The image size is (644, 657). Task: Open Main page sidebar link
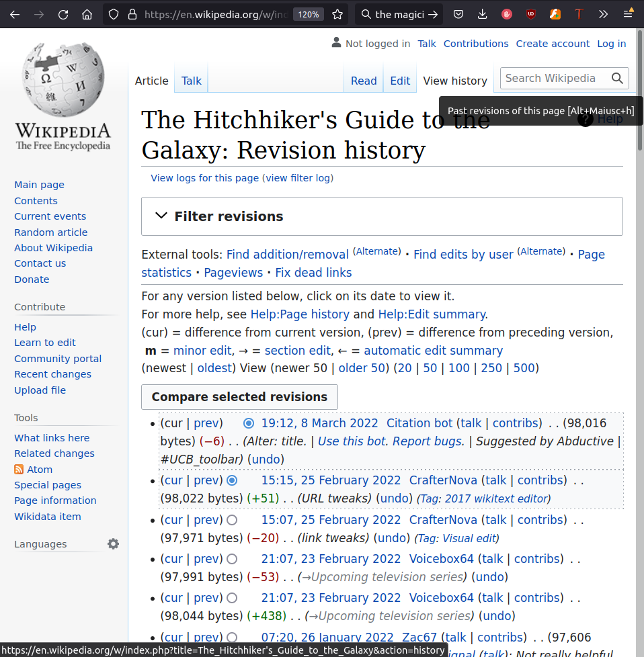point(39,185)
